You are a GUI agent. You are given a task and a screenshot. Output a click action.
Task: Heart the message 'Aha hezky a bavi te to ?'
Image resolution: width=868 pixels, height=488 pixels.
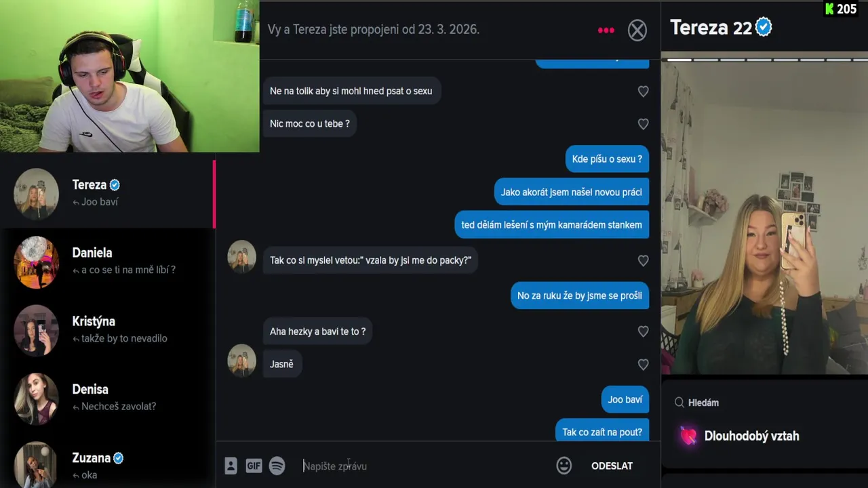pyautogui.click(x=643, y=331)
